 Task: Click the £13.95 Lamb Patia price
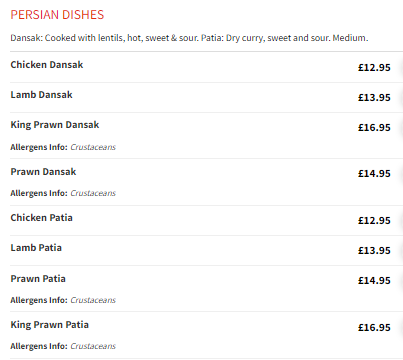374,251
